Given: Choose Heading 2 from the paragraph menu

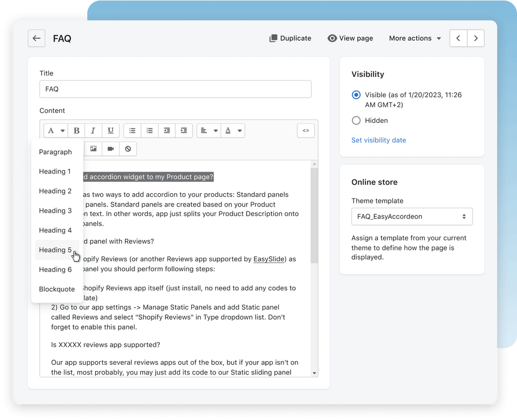Looking at the screenshot, I should 55,191.
